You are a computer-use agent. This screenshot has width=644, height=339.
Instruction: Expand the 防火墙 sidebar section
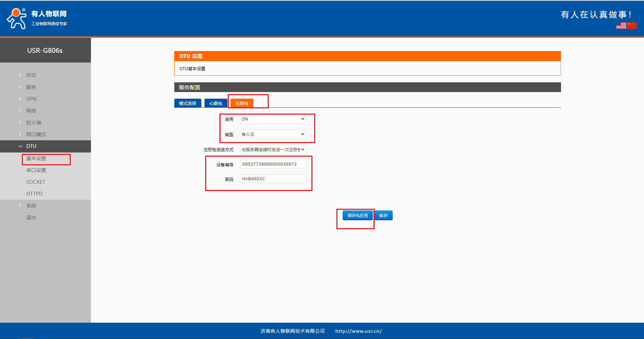tap(34, 123)
